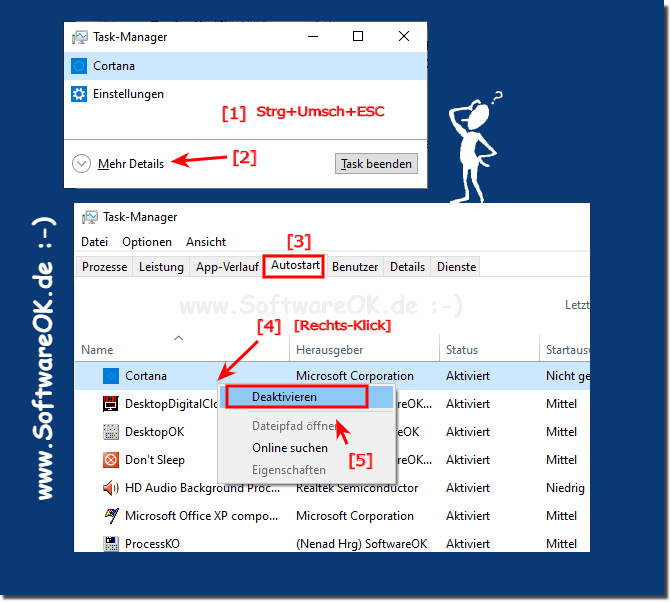The image size is (671, 602).
Task: Minimize the small Task-Manager window
Action: (x=313, y=36)
